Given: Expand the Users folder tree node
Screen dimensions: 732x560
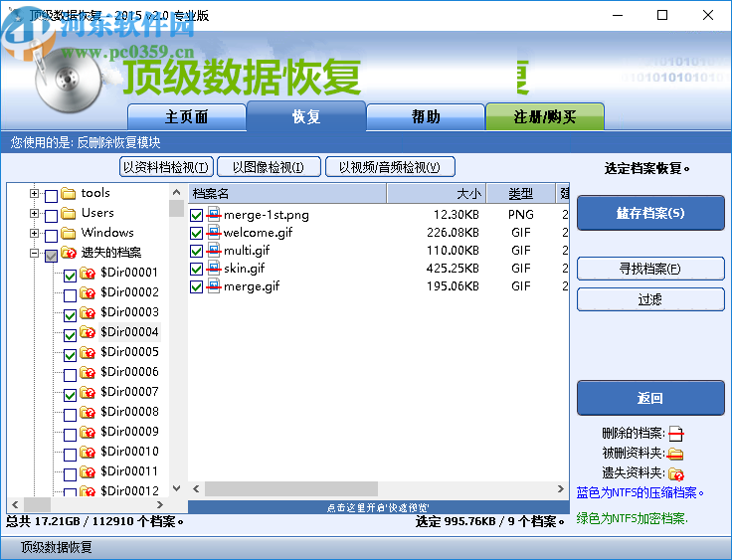Looking at the screenshot, I should point(34,214).
